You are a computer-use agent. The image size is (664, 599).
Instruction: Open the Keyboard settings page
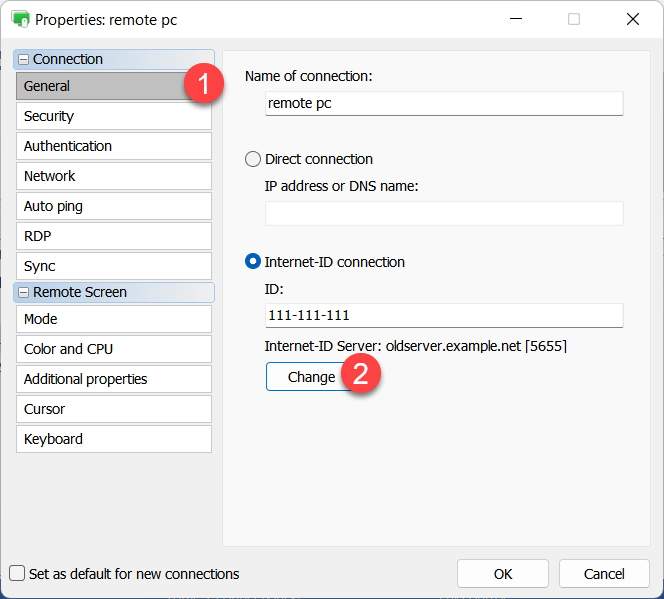pyautogui.click(x=113, y=439)
